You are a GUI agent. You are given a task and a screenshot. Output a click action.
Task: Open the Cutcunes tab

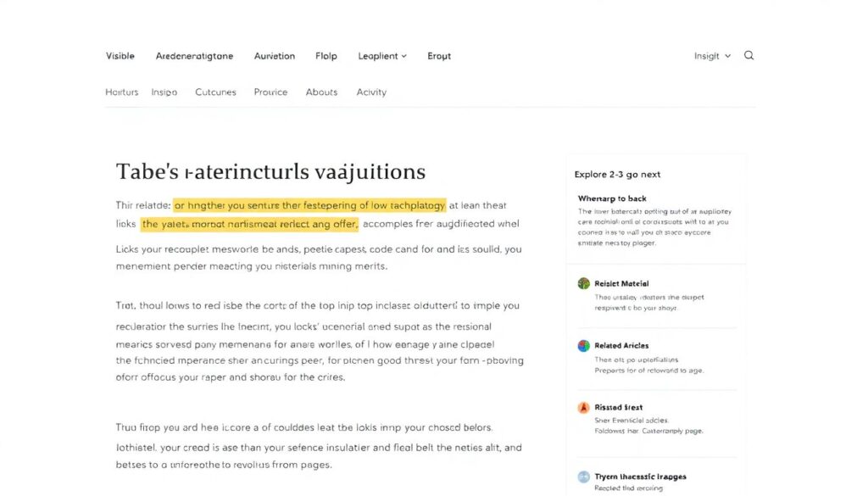click(215, 92)
